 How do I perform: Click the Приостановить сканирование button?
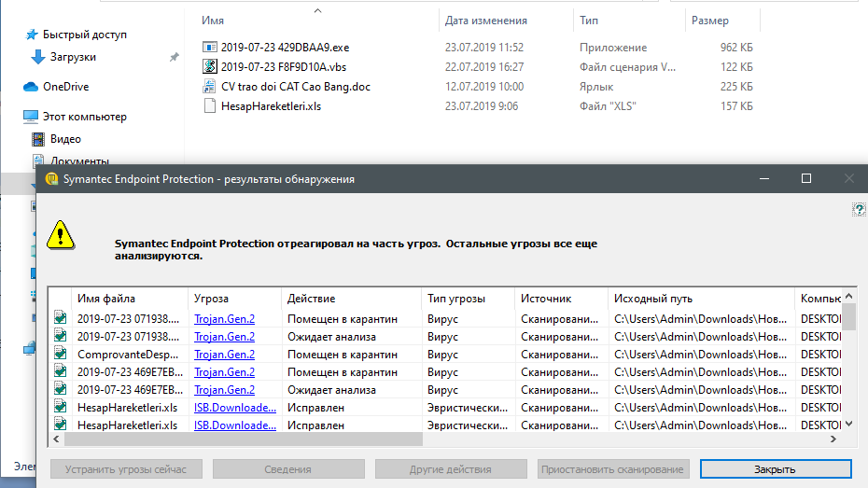click(613, 468)
